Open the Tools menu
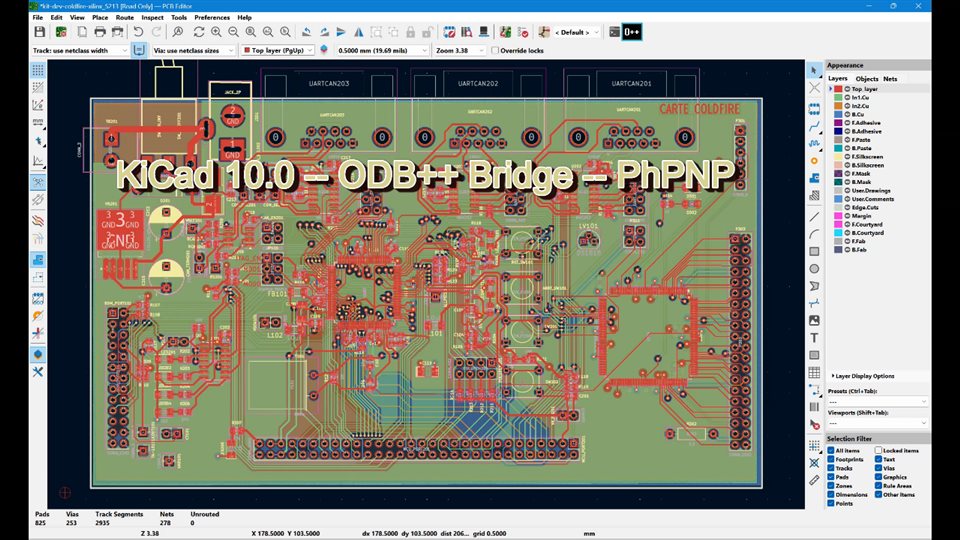The height and width of the screenshot is (540, 960). [x=179, y=17]
